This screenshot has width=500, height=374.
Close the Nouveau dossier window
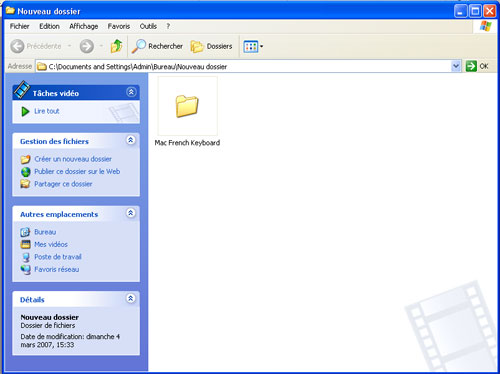coord(490,11)
